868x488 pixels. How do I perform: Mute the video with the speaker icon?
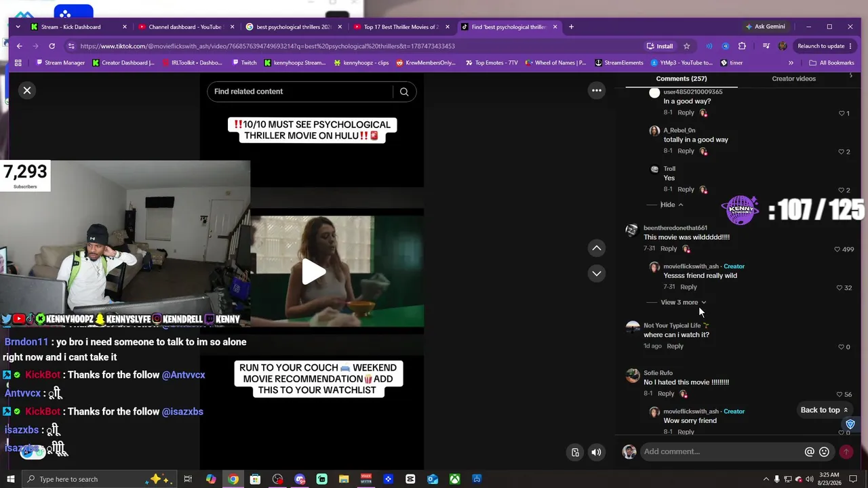(x=596, y=452)
